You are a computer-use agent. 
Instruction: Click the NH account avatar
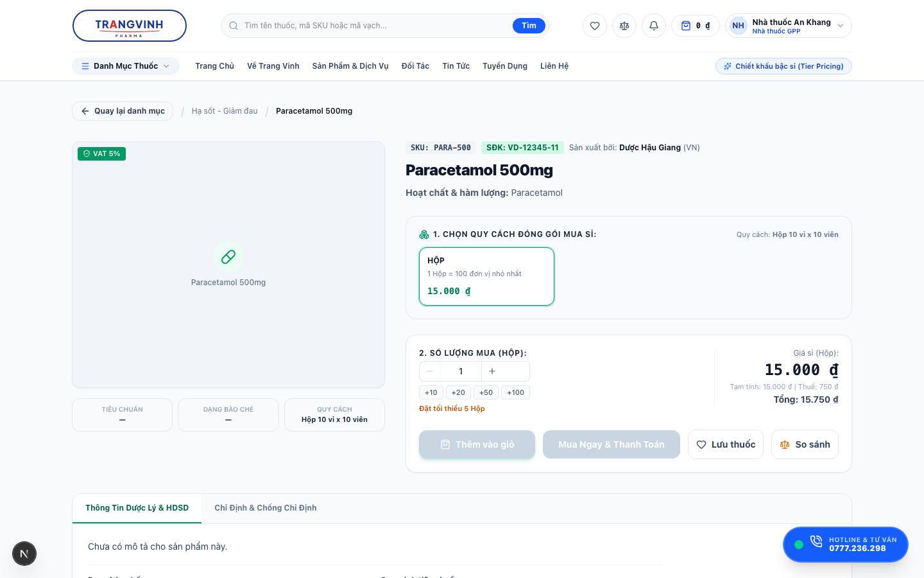click(739, 26)
